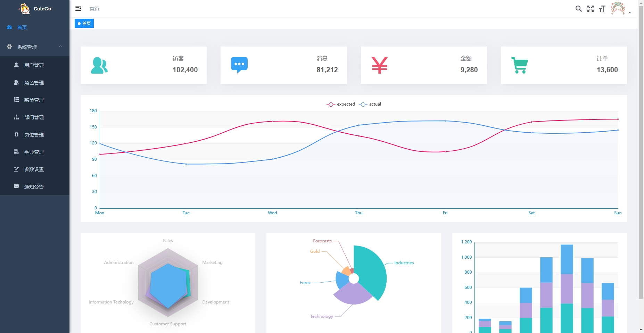Collapse sidebar with the hamburger icon
The width and height of the screenshot is (644, 333).
click(x=78, y=8)
